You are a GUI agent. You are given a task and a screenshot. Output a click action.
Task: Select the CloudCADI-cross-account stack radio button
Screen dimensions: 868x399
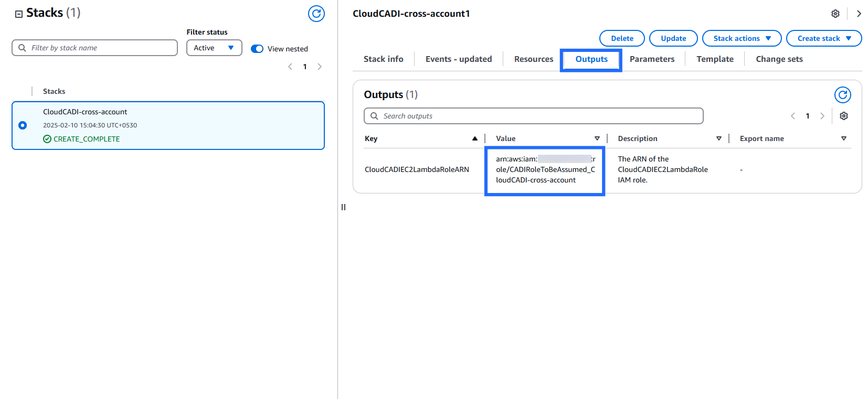pos(23,125)
